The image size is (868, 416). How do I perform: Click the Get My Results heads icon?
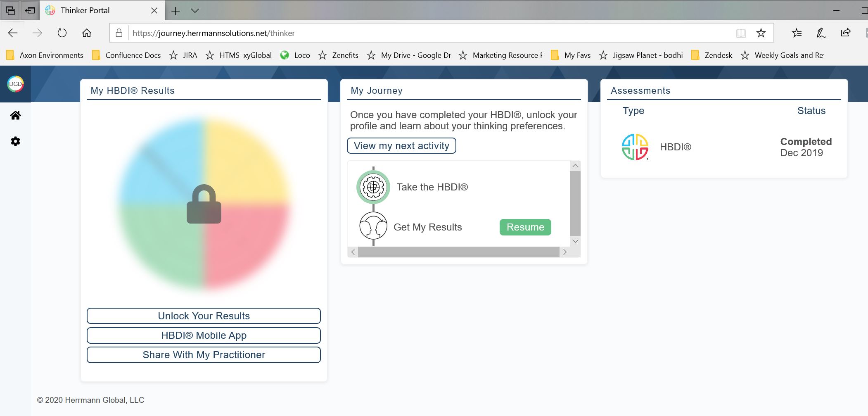pos(373,226)
